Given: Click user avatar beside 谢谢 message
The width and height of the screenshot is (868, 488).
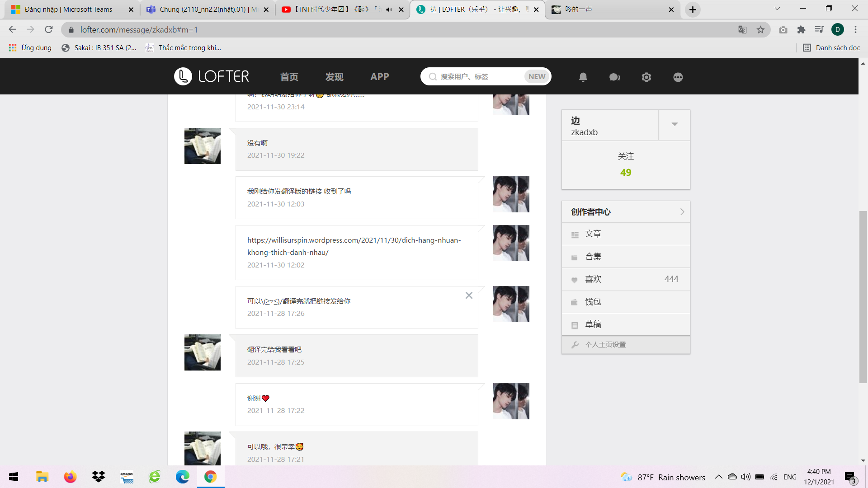Looking at the screenshot, I should coord(511,401).
